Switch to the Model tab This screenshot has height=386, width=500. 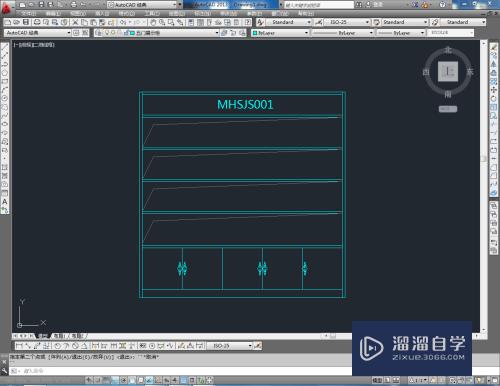(43, 336)
